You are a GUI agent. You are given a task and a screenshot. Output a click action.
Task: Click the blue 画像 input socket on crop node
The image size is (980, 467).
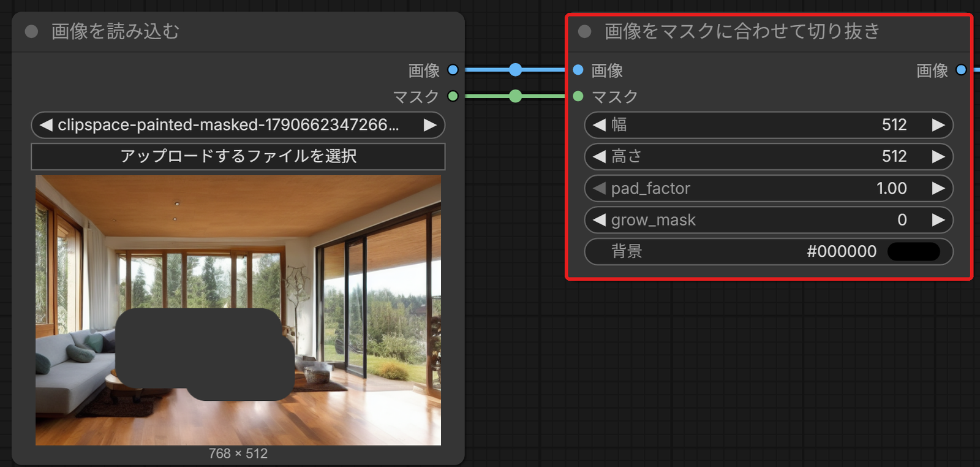click(x=578, y=70)
